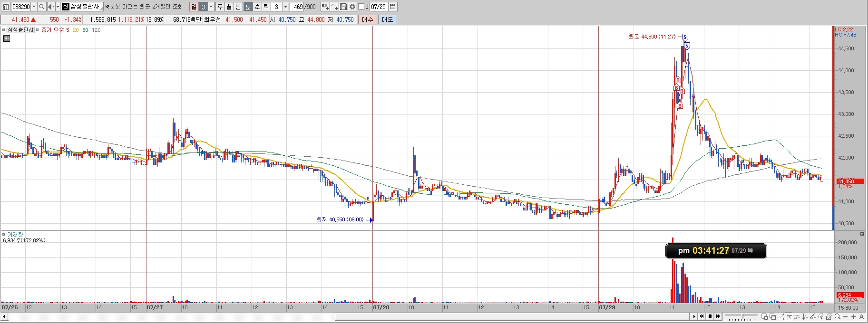Viewport: 868px width, 323px height.
Task: Play chart replay with play button
Action: (x=694, y=316)
